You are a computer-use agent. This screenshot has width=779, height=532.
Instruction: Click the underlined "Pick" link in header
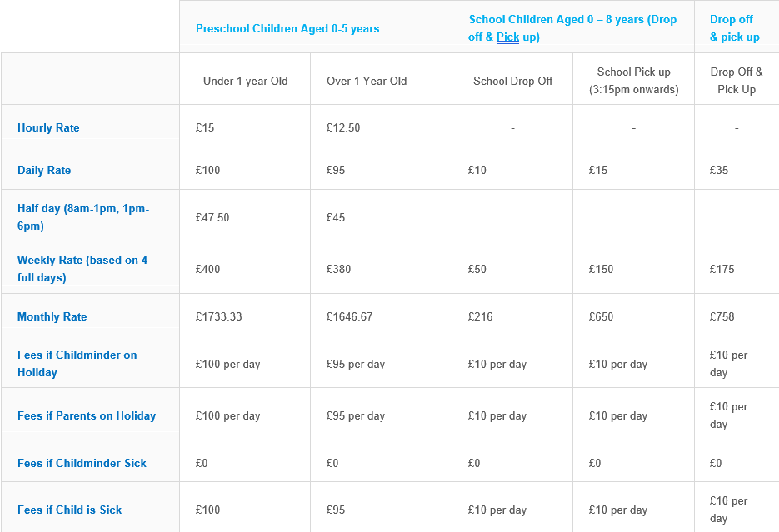tap(507, 37)
